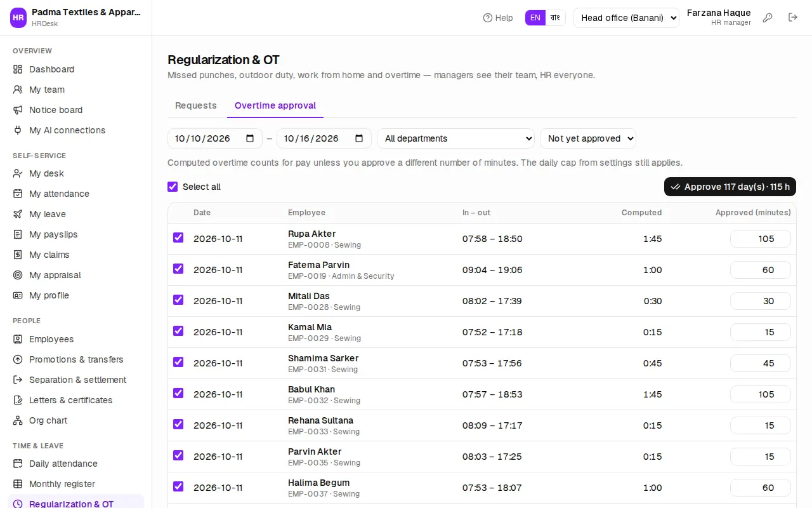This screenshot has width=812, height=508.
Task: Go to Employees page
Action: tap(76, 339)
